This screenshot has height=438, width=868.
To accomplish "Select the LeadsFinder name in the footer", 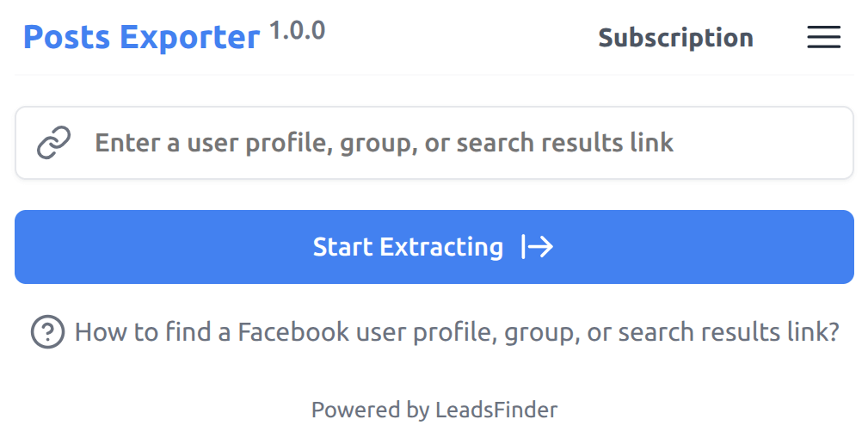I will 496,410.
